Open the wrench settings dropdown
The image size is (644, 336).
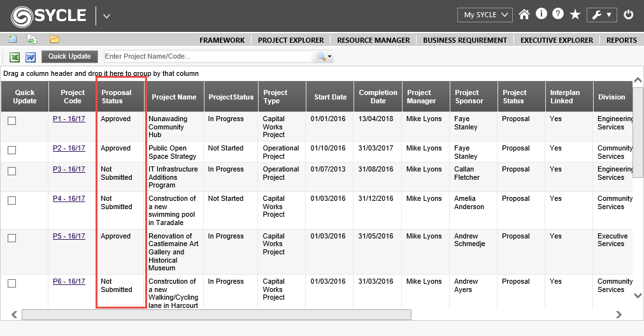pos(602,15)
